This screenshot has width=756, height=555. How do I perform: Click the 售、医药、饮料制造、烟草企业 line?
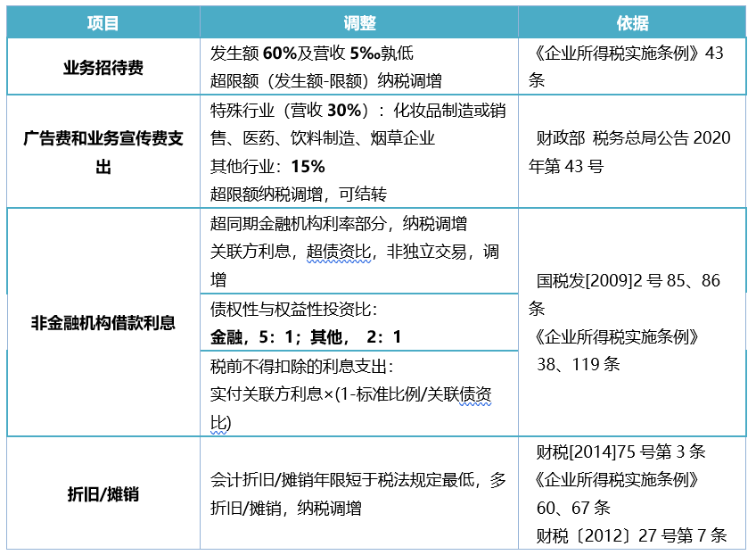(323, 138)
